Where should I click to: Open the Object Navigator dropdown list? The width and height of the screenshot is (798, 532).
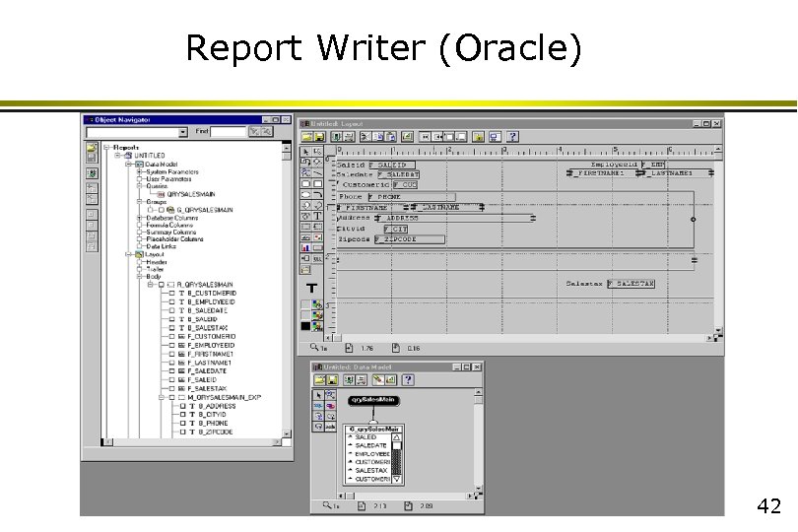click(182, 132)
